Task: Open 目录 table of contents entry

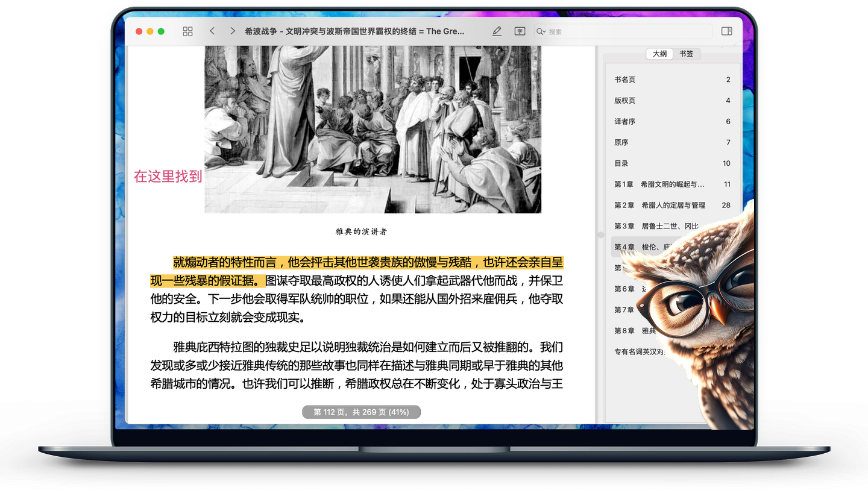Action: click(x=621, y=163)
